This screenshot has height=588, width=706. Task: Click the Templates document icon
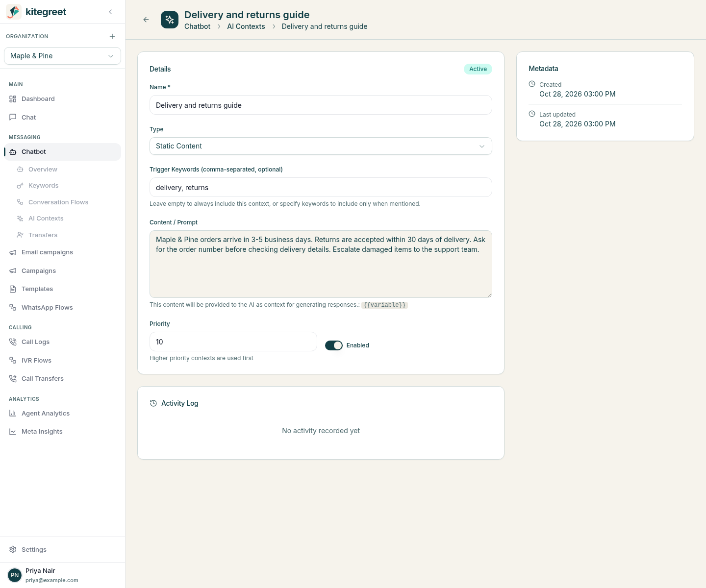pyautogui.click(x=13, y=289)
